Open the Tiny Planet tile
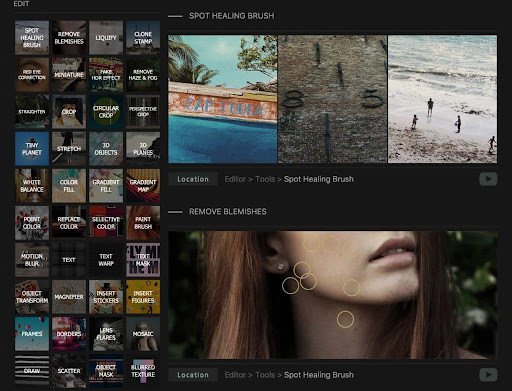The image size is (512, 391). [x=32, y=149]
